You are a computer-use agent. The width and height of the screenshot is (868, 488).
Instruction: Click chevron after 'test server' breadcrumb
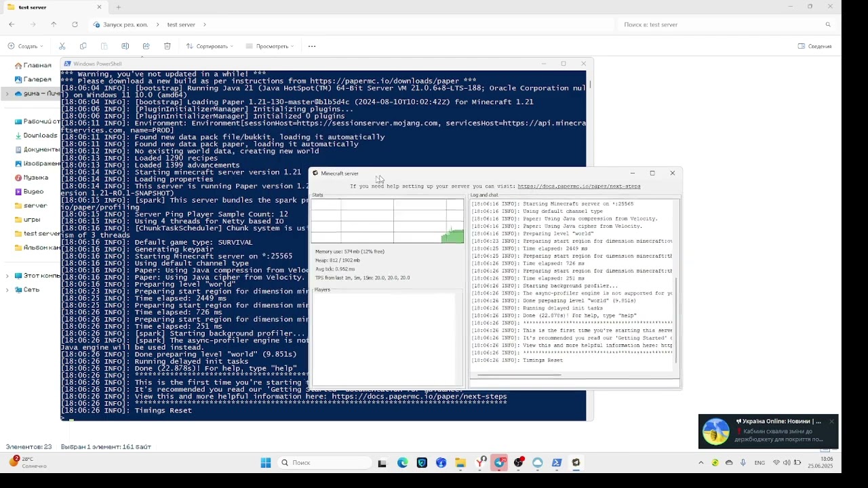pyautogui.click(x=204, y=24)
